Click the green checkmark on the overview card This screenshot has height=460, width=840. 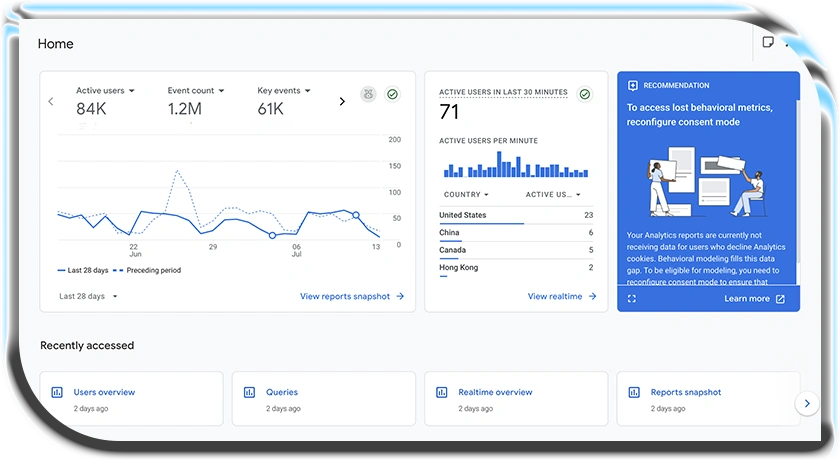click(x=392, y=94)
